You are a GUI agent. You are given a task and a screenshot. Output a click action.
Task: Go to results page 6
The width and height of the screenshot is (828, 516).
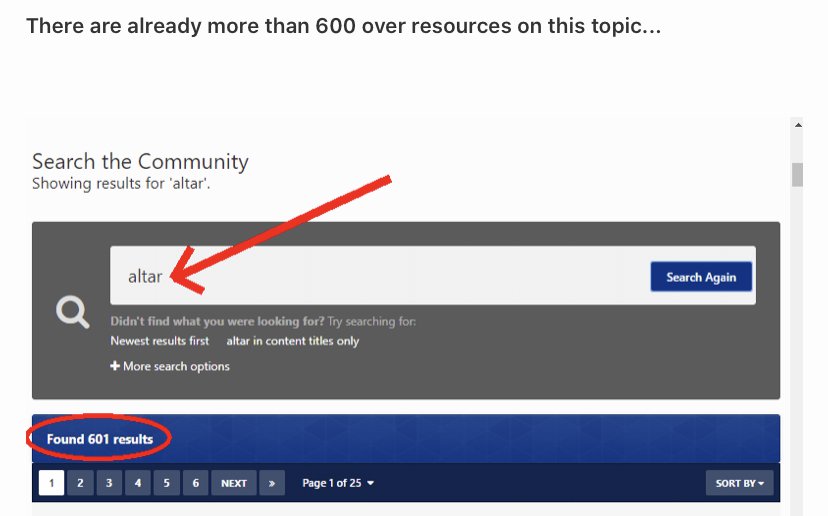click(x=196, y=483)
